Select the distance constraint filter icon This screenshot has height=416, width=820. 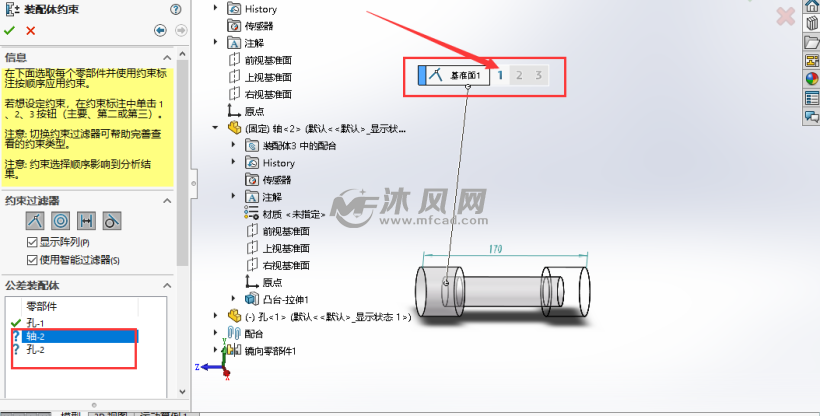click(x=86, y=221)
